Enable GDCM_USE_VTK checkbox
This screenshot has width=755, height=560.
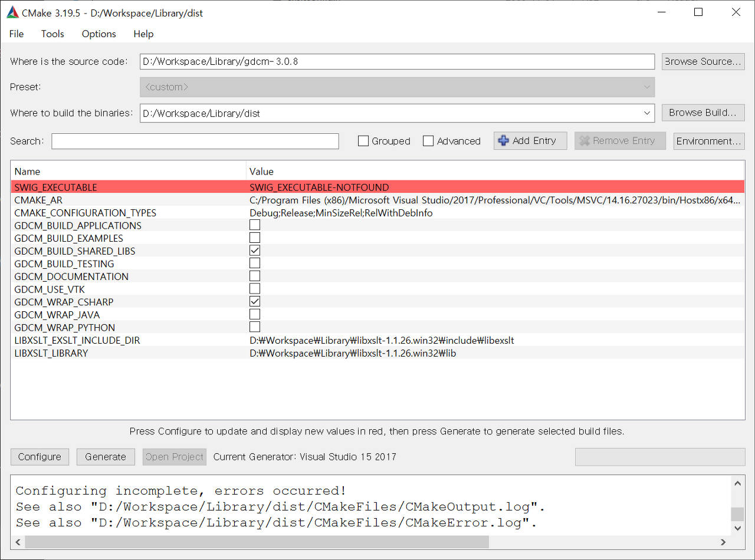click(255, 289)
